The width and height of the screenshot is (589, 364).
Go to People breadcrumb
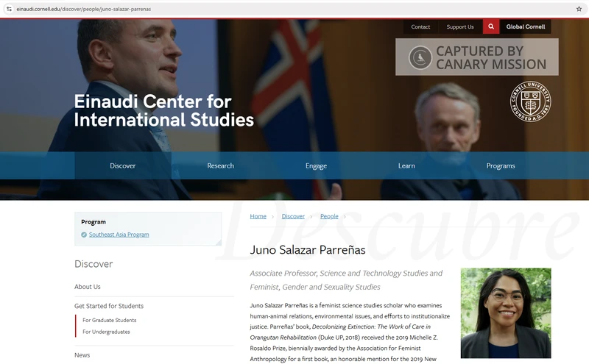coord(329,216)
